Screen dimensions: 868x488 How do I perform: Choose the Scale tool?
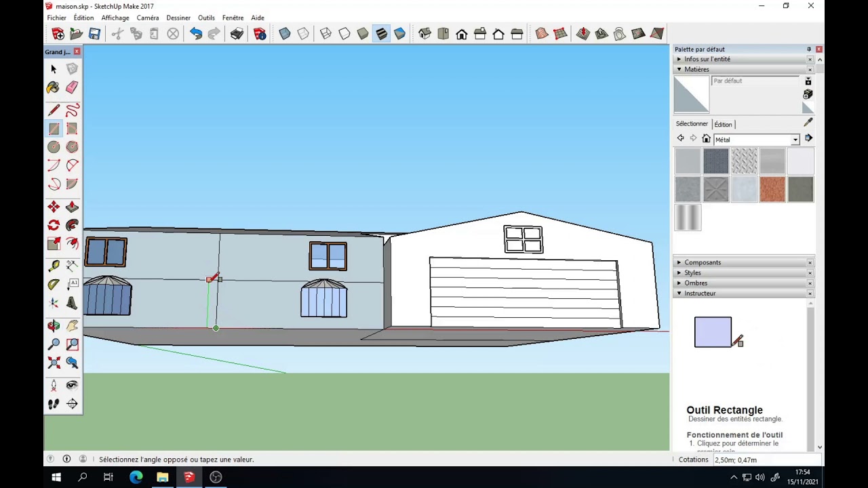tap(54, 244)
